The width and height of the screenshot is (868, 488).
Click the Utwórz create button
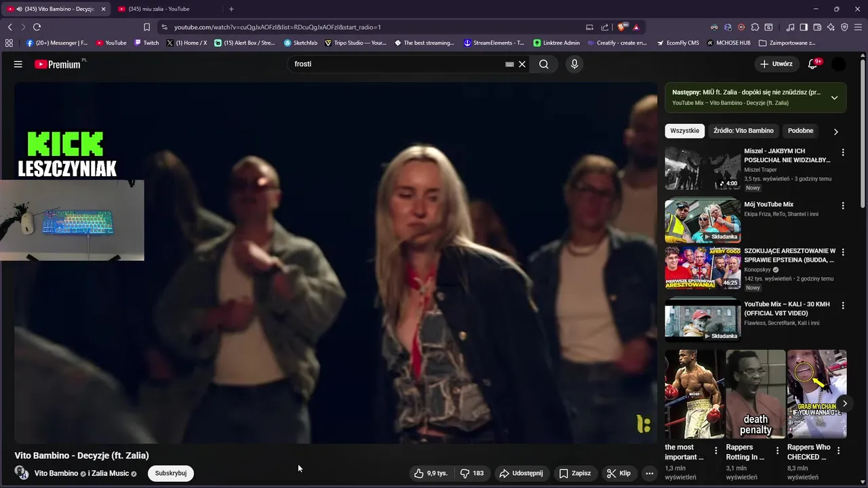coord(776,64)
